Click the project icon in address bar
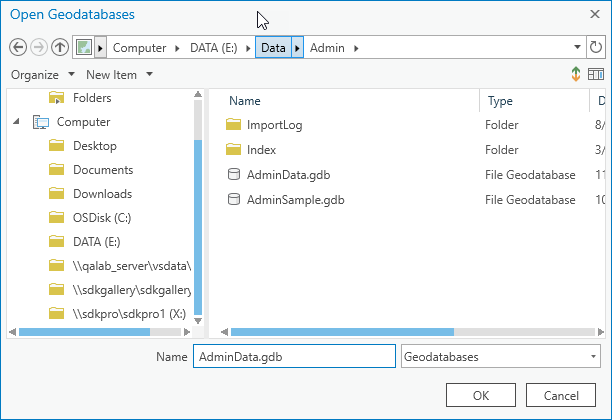 click(84, 48)
